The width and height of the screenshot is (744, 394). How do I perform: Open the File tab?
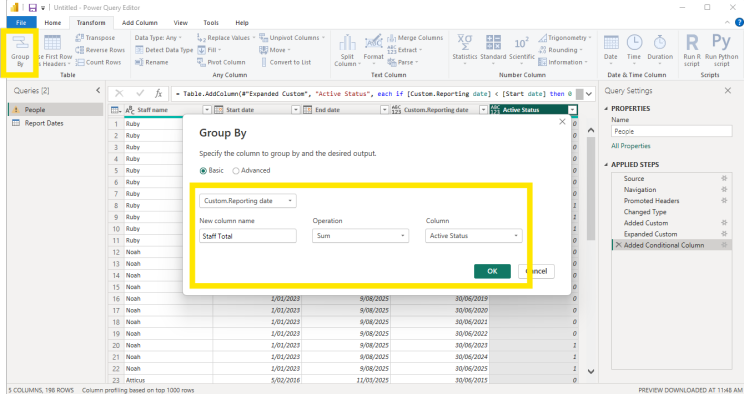[x=21, y=22]
